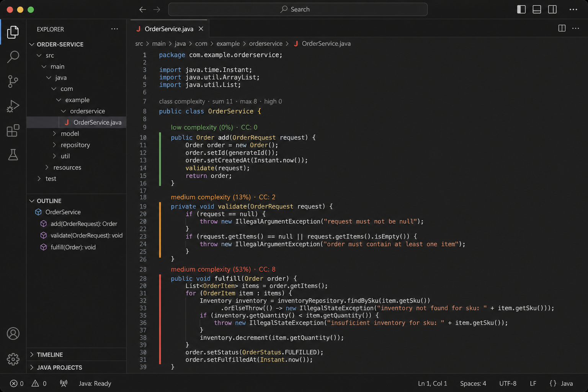The width and height of the screenshot is (588, 392).
Task: Open the Explorer view in activity bar
Action: click(x=13, y=32)
